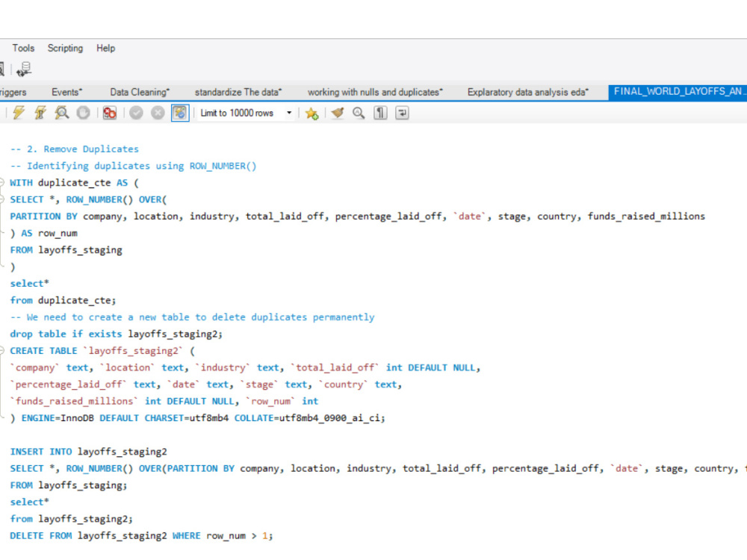The height and width of the screenshot is (560, 747).
Task: Open find panel magnifier icon
Action: [x=359, y=113]
